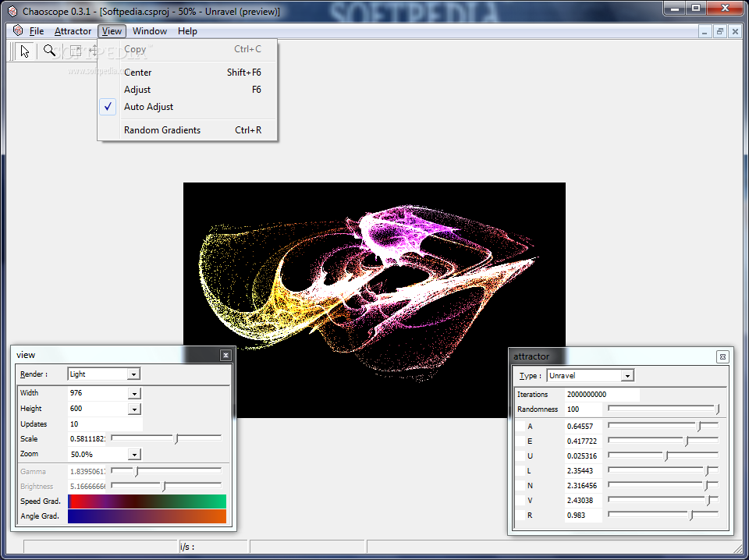Image resolution: width=749 pixels, height=560 pixels.
Task: Select the magnifier zoom tool
Action: tap(49, 51)
